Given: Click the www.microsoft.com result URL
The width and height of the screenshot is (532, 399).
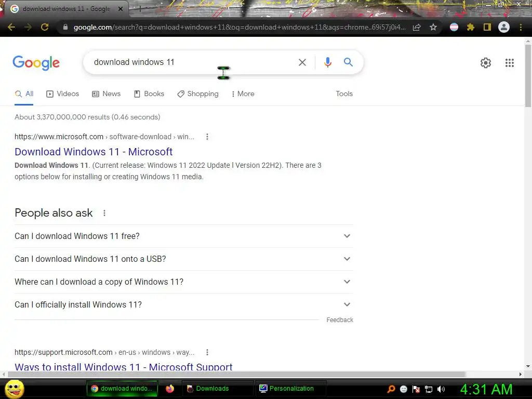Looking at the screenshot, I should tap(104, 137).
